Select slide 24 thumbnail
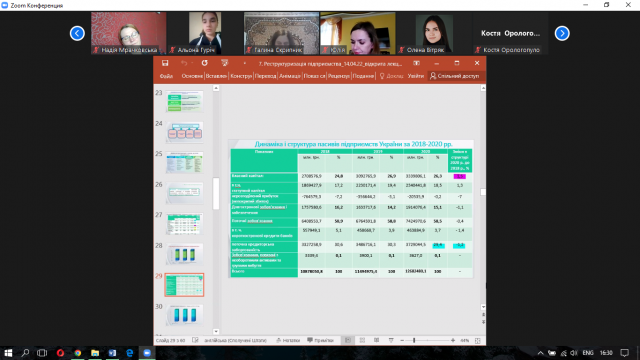Viewport: 640px width, 360px height. click(x=184, y=132)
